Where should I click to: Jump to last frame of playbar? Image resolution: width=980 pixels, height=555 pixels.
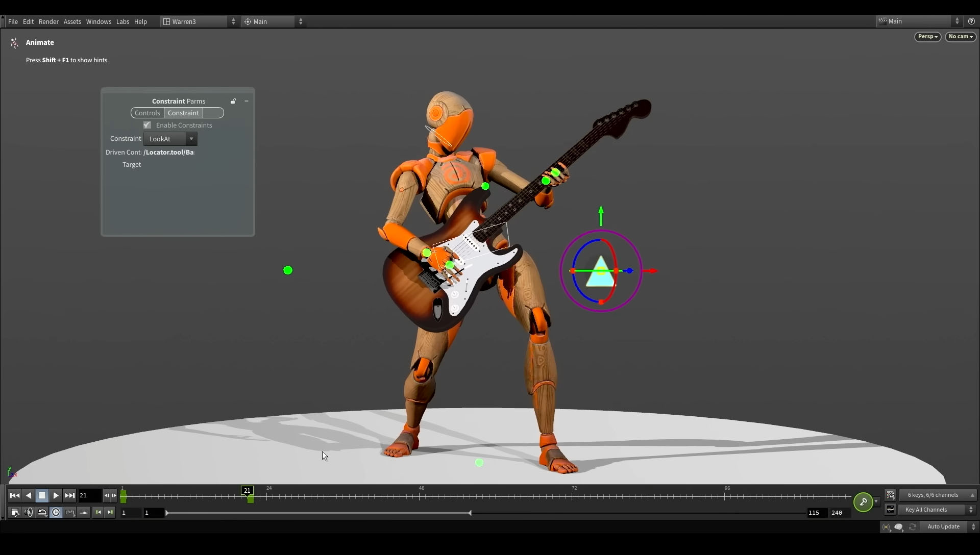pyautogui.click(x=70, y=495)
